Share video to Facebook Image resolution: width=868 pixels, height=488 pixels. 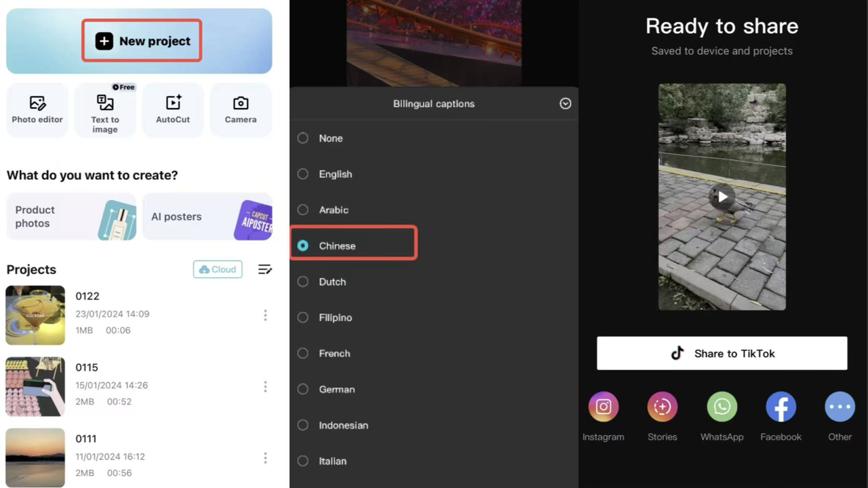pos(781,407)
